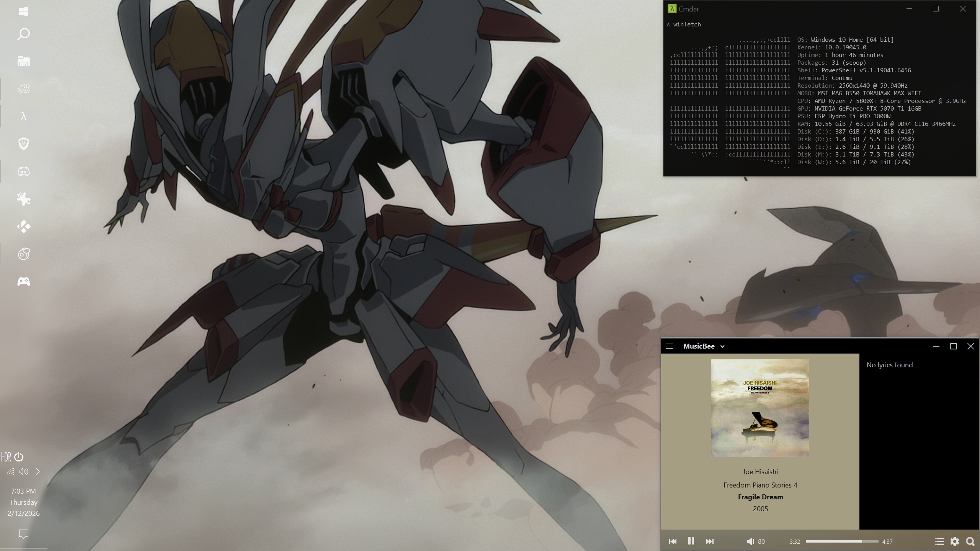Open the MusicBee hamburger menu
Viewport: 980px width, 551px height.
[670, 346]
